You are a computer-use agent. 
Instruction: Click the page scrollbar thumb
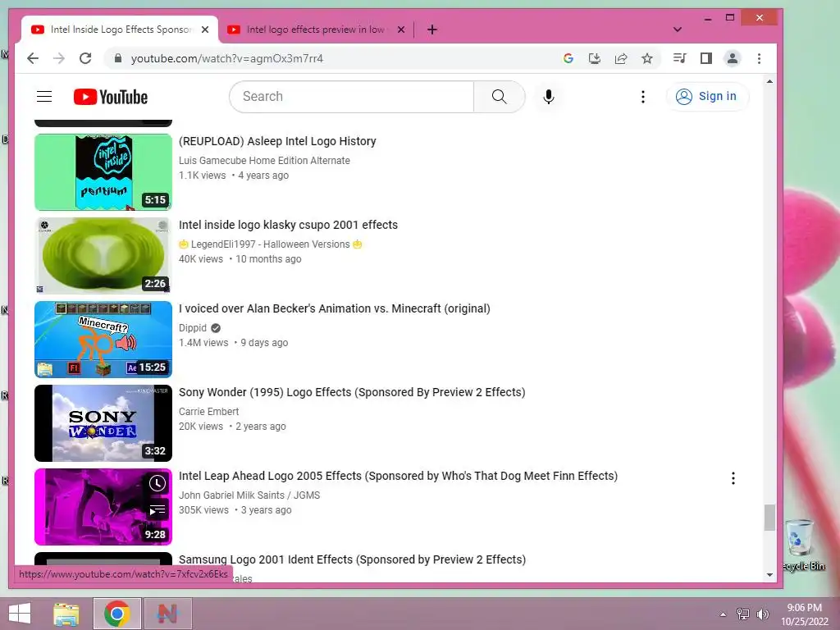click(x=769, y=518)
